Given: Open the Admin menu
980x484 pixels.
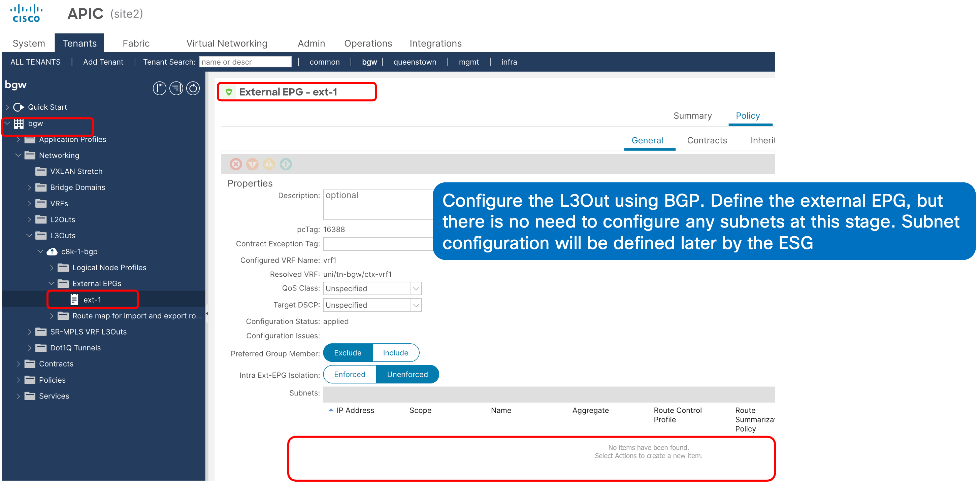Looking at the screenshot, I should coord(311,43).
